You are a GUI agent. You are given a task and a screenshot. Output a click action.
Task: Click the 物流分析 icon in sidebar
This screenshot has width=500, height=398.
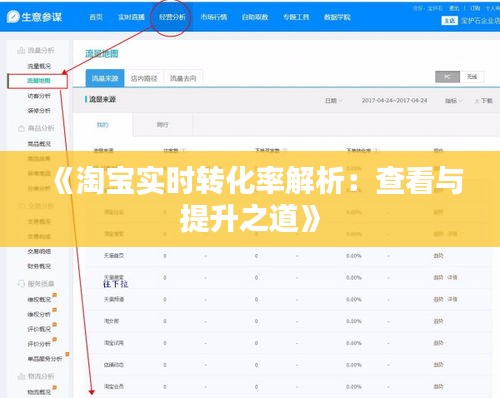click(21, 376)
